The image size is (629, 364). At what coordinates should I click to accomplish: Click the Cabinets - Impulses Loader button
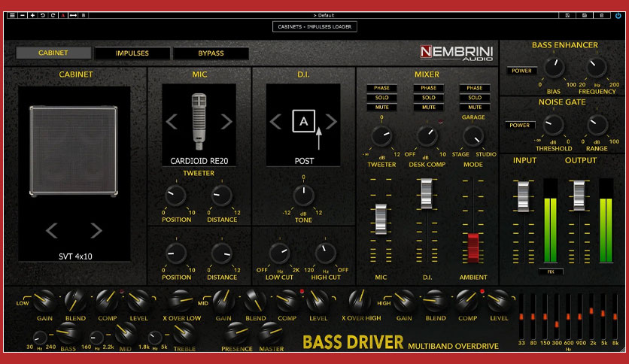pyautogui.click(x=314, y=26)
